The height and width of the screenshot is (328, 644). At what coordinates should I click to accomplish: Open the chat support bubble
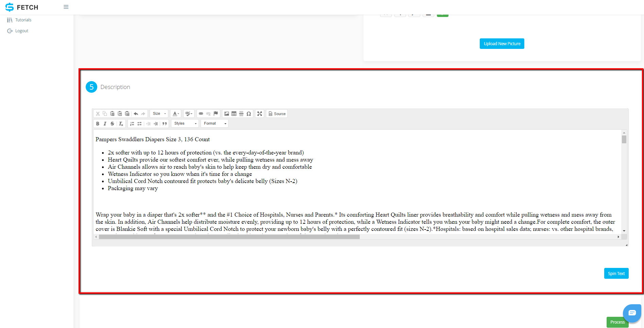(x=632, y=313)
